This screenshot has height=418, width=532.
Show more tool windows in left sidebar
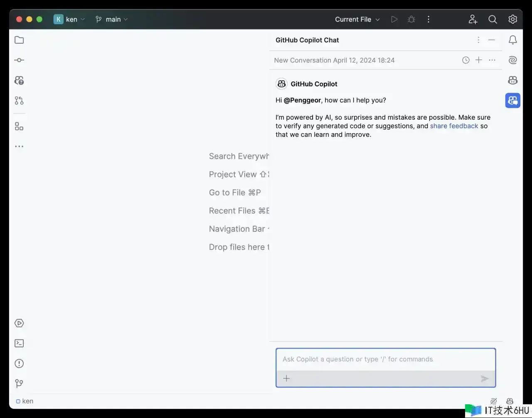coord(19,146)
